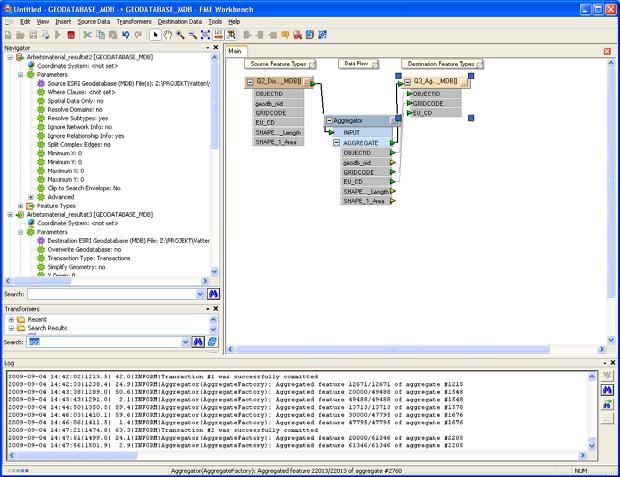
Task: Click yellow port of geodb_oid in Aggregator
Action: [393, 163]
